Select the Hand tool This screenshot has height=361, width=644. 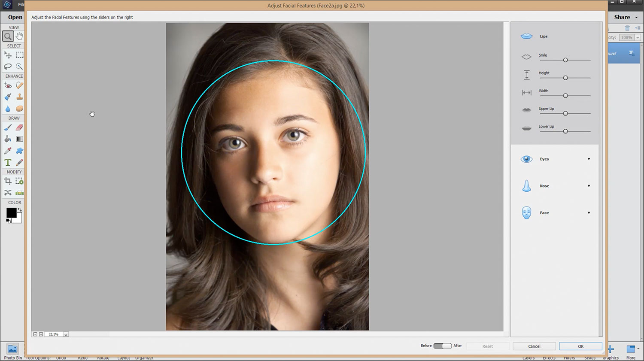pyautogui.click(x=19, y=36)
